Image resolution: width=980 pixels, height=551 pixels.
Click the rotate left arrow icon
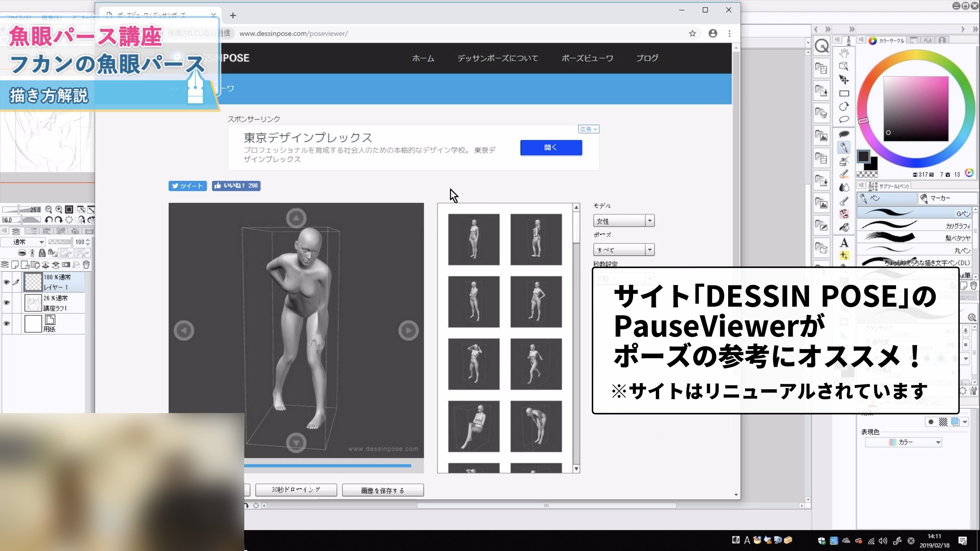coord(48,220)
